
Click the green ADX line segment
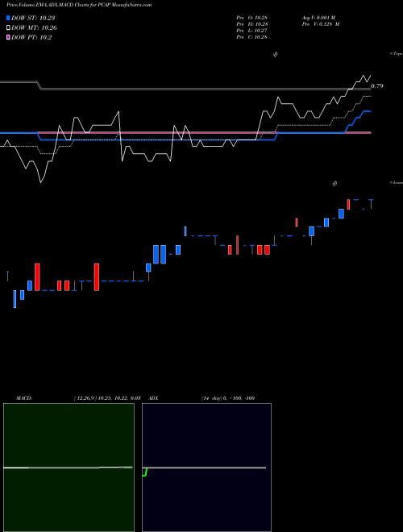145,472
